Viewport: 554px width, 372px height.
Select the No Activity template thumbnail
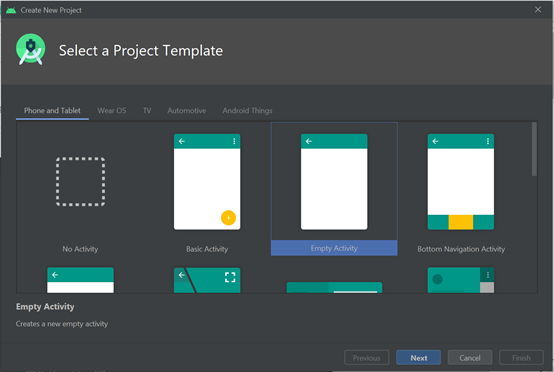click(81, 182)
